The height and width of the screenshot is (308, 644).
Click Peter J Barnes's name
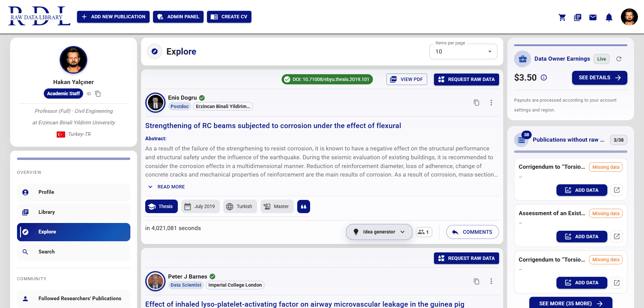pyautogui.click(x=188, y=276)
